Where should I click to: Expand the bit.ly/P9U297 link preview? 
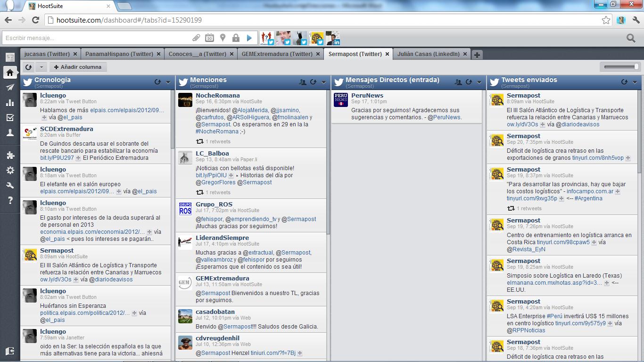coord(78,158)
